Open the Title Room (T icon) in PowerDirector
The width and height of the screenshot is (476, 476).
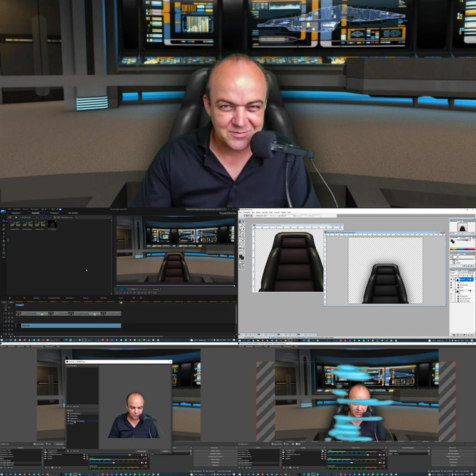click(4, 237)
